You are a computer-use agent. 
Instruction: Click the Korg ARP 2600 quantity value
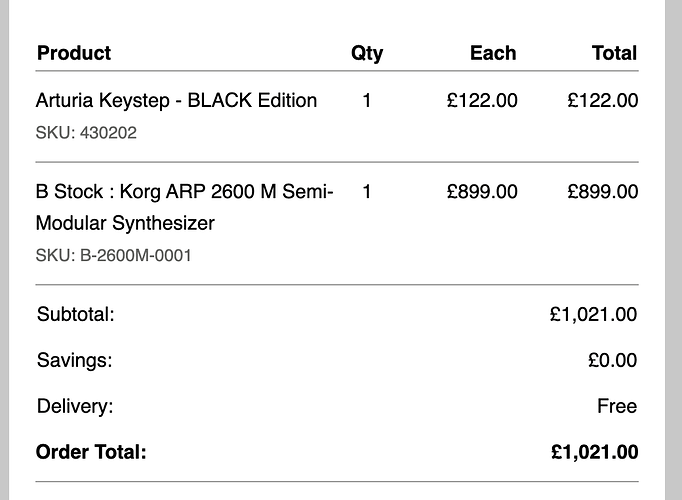coord(367,192)
